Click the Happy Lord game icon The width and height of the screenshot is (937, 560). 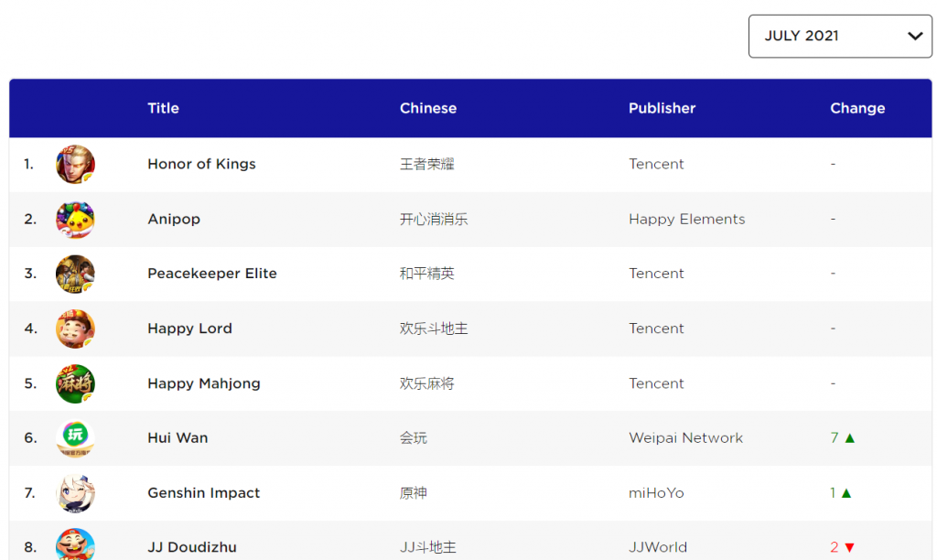click(x=75, y=328)
